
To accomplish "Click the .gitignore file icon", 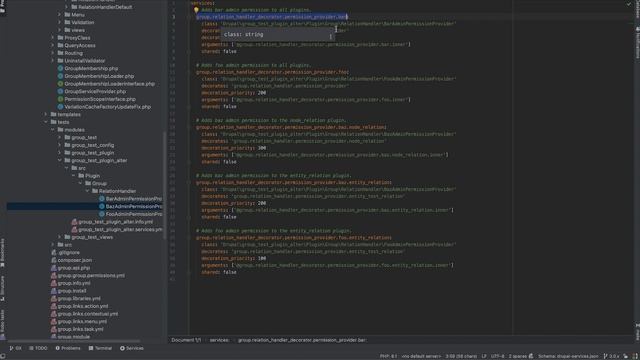I will click(53, 252).
